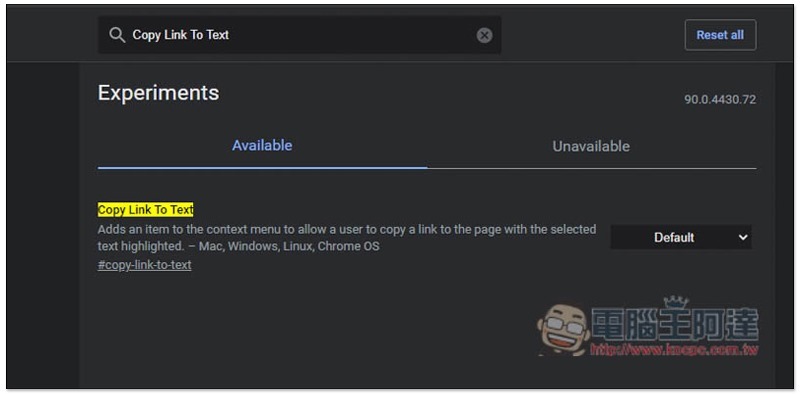Click the highlighted Copy Link To Text title
This screenshot has width=800, height=394.
[145, 210]
